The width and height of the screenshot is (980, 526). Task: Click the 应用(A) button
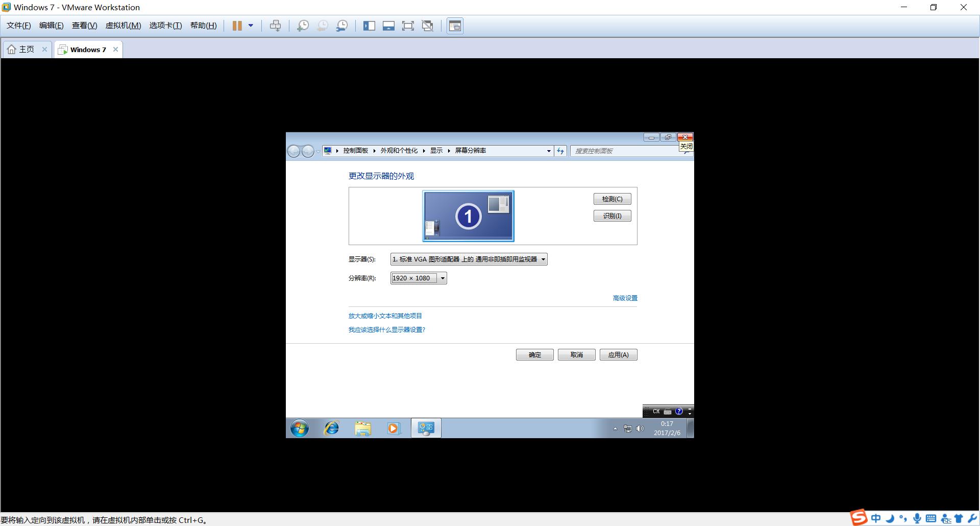618,354
